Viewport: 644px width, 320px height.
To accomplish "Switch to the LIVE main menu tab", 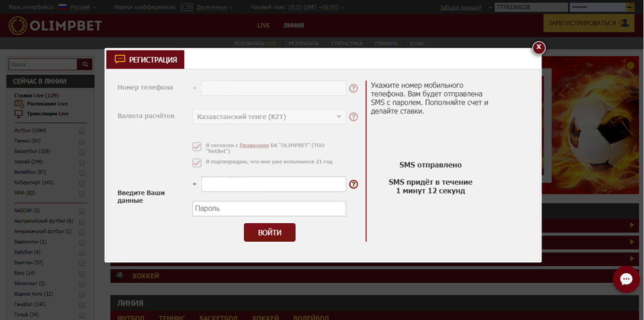I will click(x=263, y=26).
